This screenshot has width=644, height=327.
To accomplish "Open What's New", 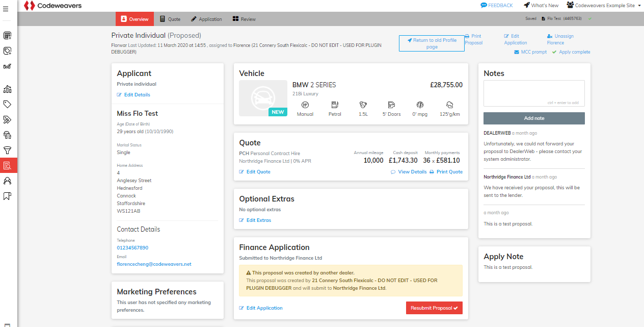I will click(x=541, y=5).
